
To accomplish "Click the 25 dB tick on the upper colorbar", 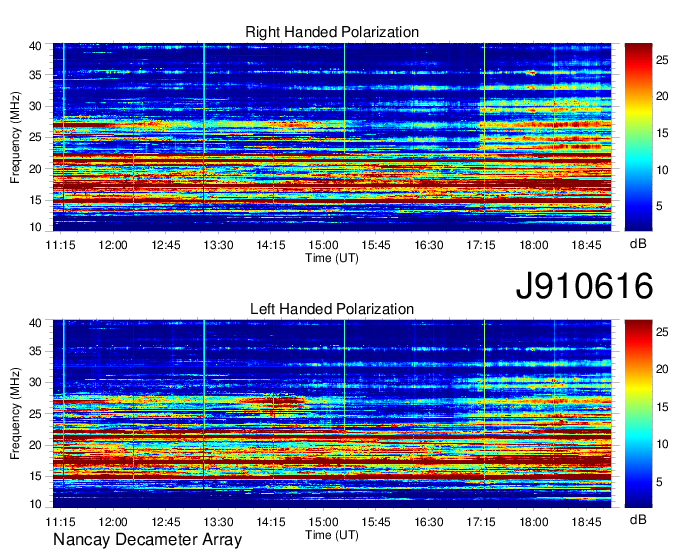I will (662, 60).
